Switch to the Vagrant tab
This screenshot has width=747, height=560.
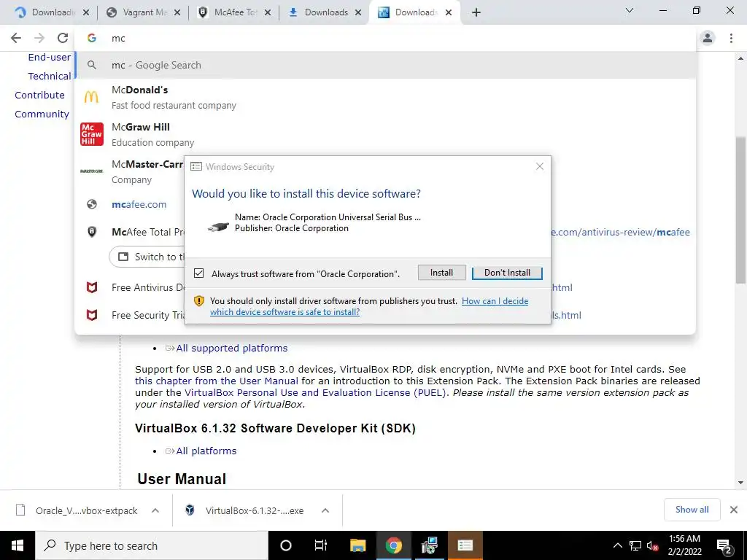click(143, 12)
